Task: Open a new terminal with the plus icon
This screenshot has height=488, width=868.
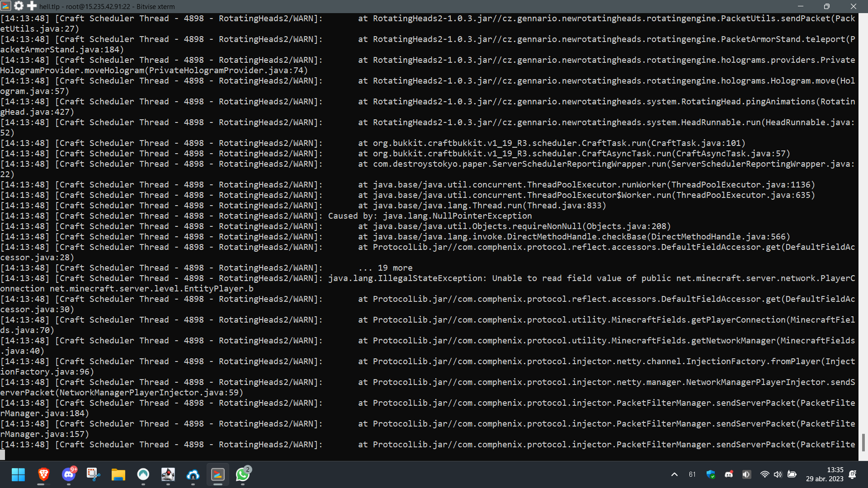Action: pyautogui.click(x=31, y=6)
